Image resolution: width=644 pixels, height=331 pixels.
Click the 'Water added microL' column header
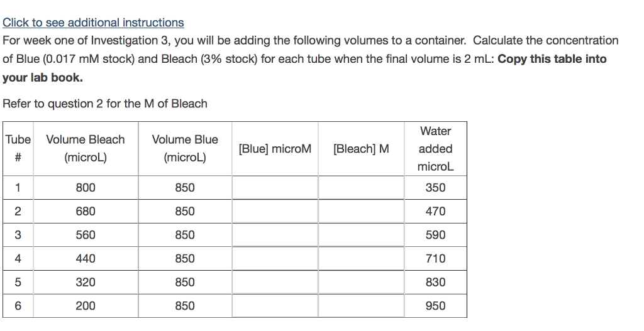pyautogui.click(x=435, y=149)
